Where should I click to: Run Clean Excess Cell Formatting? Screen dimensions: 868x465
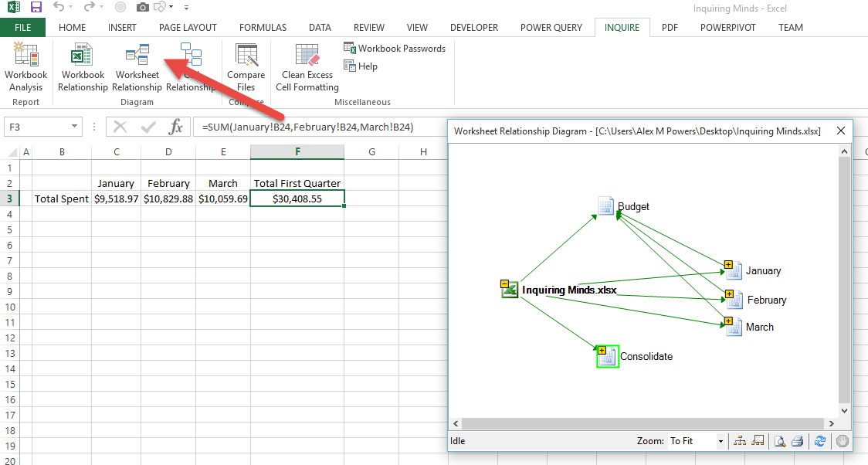307,67
